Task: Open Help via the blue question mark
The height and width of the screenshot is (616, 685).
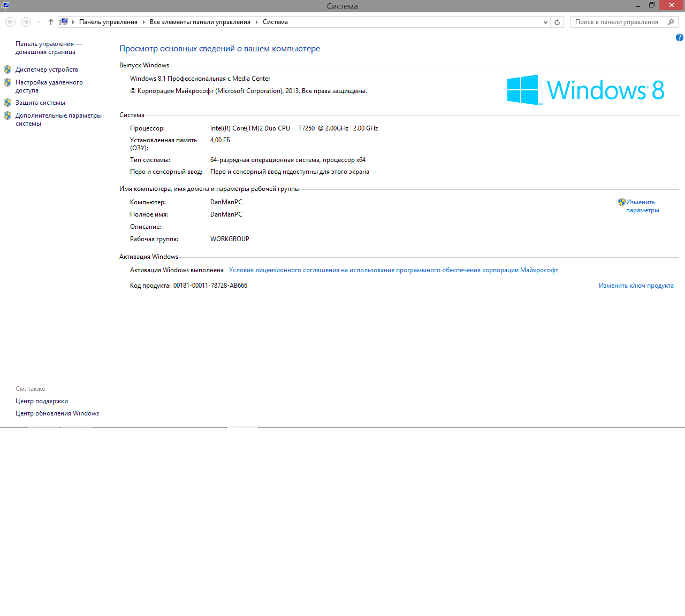Action: click(x=680, y=37)
